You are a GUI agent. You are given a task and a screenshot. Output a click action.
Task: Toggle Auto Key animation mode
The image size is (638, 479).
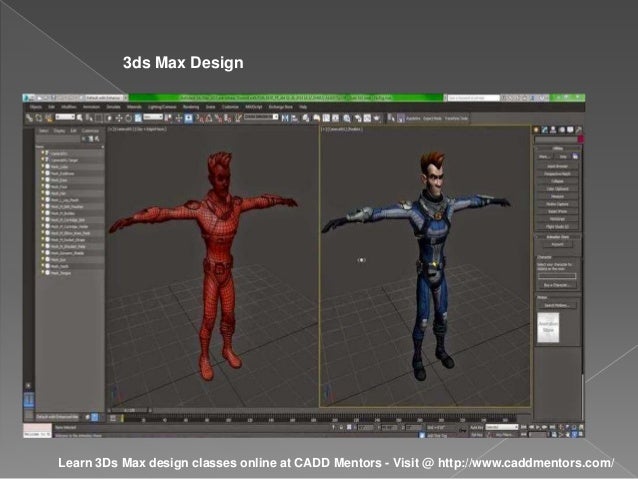point(476,427)
